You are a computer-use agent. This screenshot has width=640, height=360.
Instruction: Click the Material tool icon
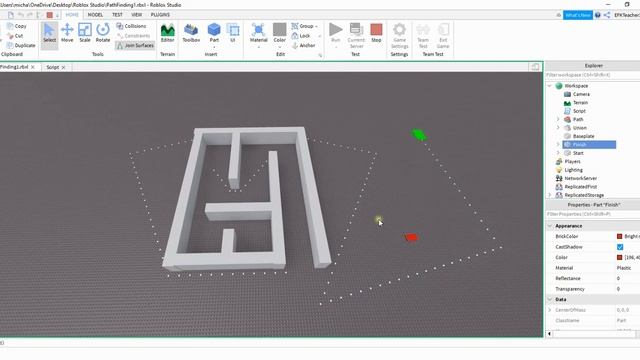[258, 31]
